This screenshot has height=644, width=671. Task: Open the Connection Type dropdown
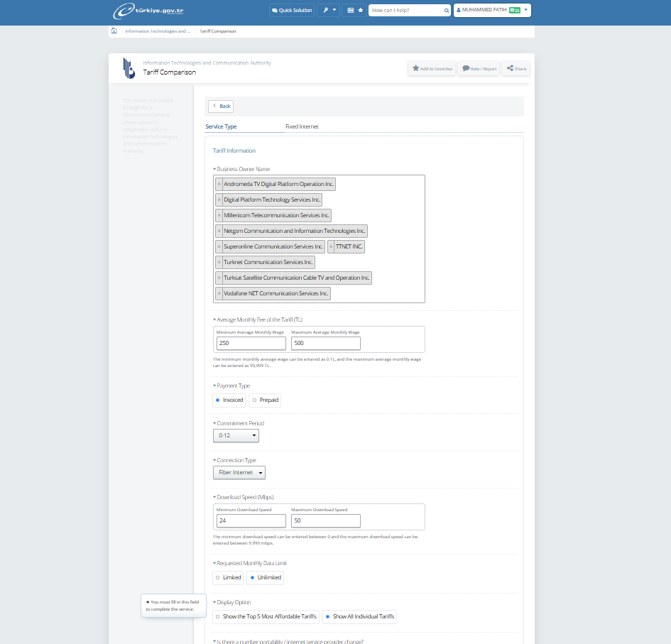click(239, 472)
